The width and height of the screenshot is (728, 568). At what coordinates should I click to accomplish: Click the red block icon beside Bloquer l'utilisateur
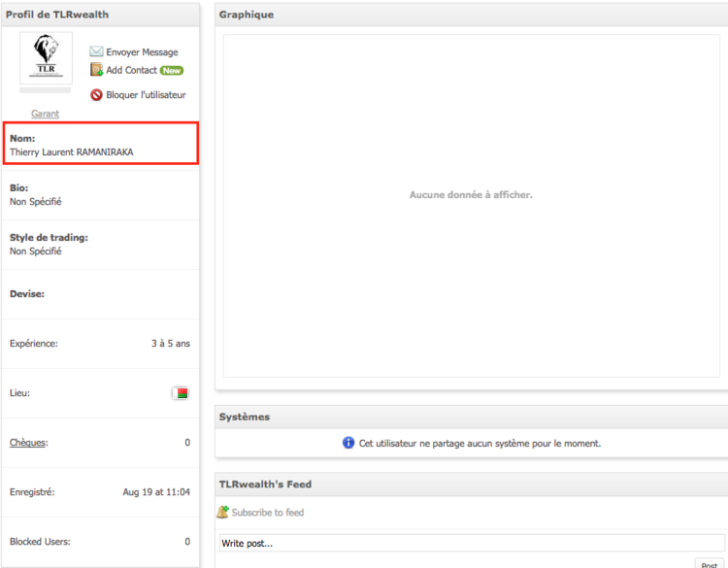pyautogui.click(x=96, y=95)
